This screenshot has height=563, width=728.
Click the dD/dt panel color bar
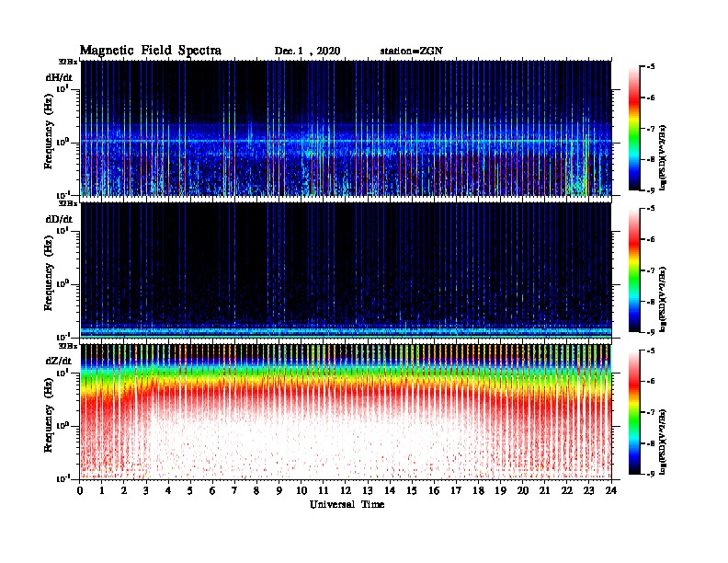pos(634,270)
